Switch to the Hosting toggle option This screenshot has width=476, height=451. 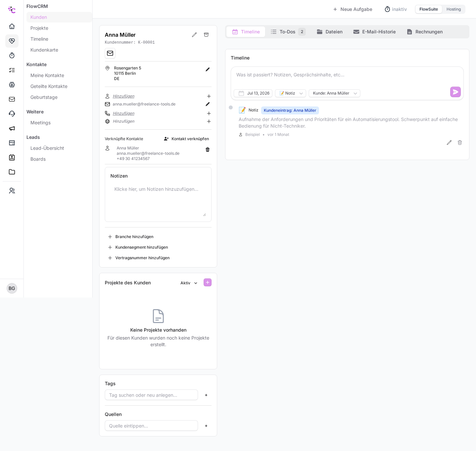(454, 9)
